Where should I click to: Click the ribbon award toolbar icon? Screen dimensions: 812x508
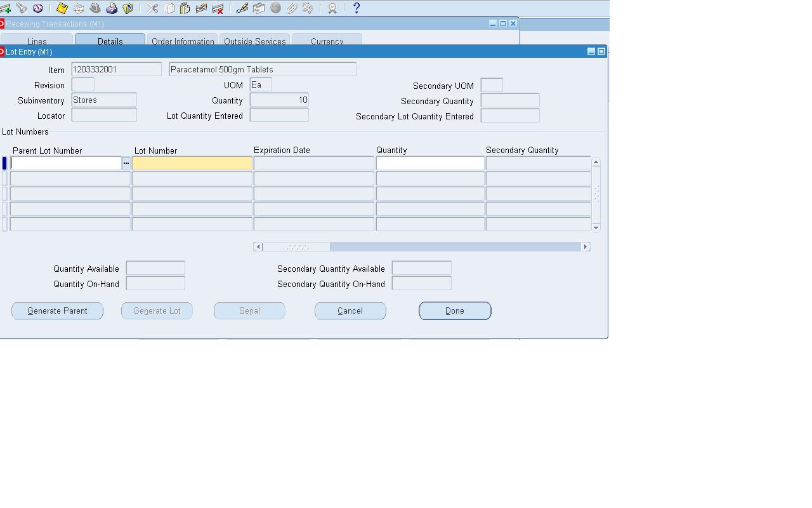[x=332, y=8]
